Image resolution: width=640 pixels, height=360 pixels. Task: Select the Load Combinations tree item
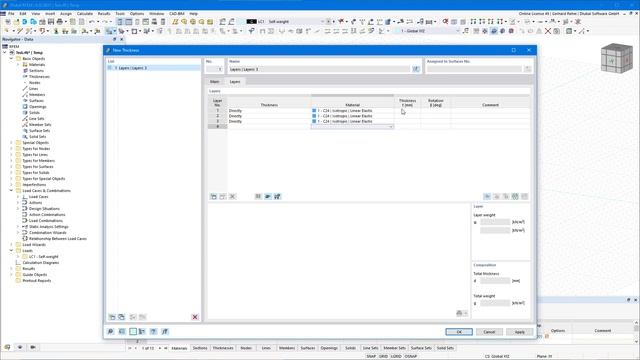[x=45, y=220]
